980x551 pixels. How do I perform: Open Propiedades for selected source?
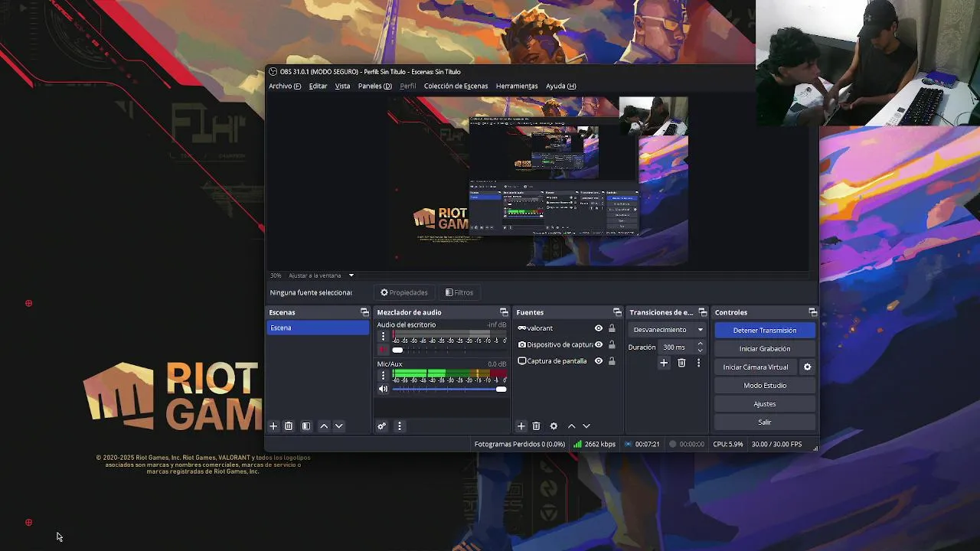(x=404, y=292)
